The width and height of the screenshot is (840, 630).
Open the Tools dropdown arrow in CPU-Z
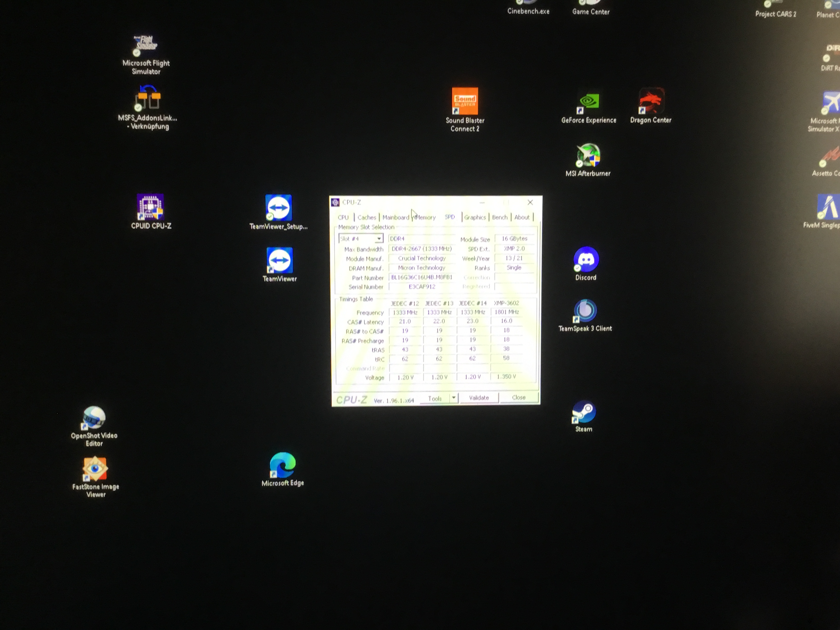point(454,398)
